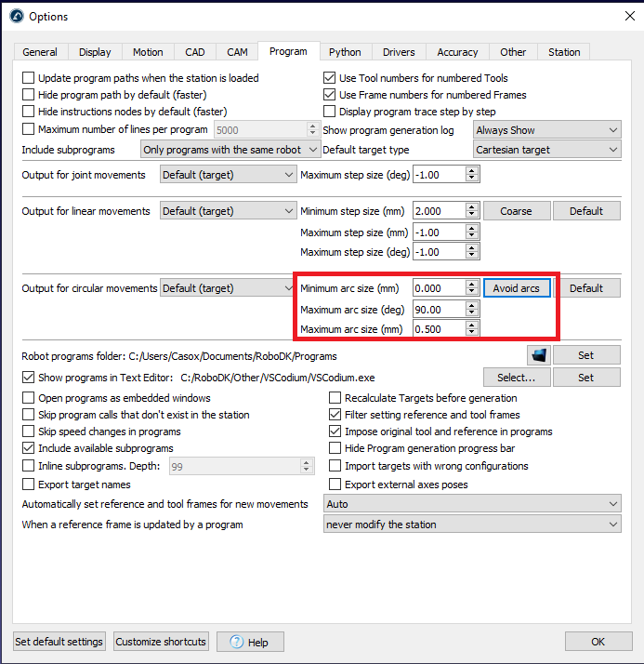Switch to the General tab
Viewport: 644px width, 664px height.
pos(40,52)
